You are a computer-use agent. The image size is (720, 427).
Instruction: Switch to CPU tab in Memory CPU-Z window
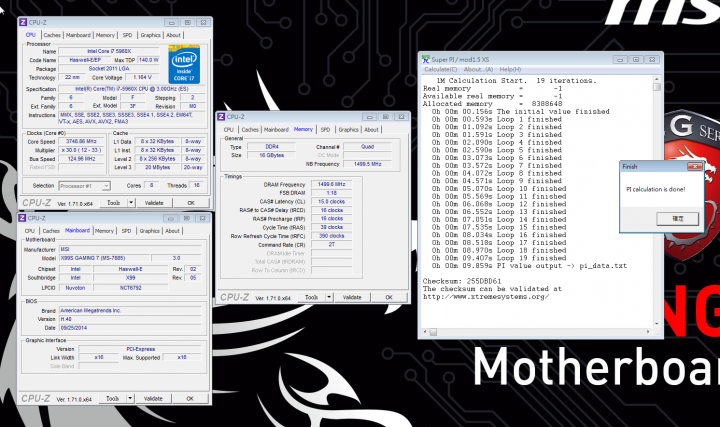pyautogui.click(x=229, y=129)
